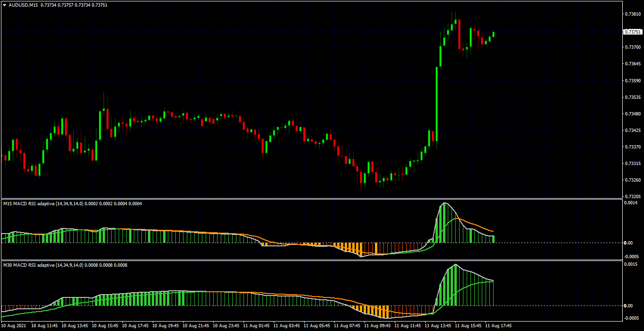
Task: Click the 0.0014 value on M15 indicator scale
Action: point(631,203)
